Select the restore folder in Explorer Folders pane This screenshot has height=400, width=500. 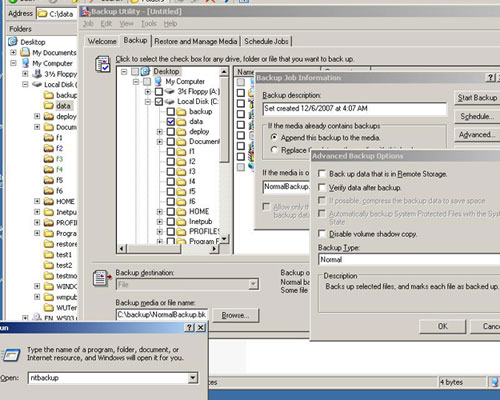point(61,244)
